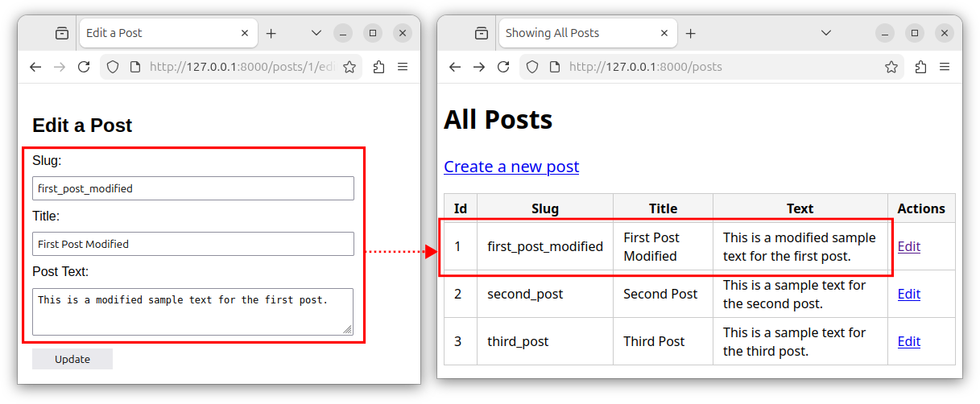Viewport: 980px width, 404px height.
Task: Click back arrow in Edit a Post window
Action: (x=35, y=67)
